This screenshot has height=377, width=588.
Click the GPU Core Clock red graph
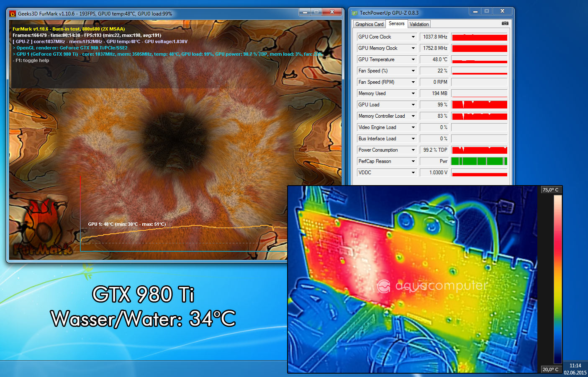[x=480, y=37]
